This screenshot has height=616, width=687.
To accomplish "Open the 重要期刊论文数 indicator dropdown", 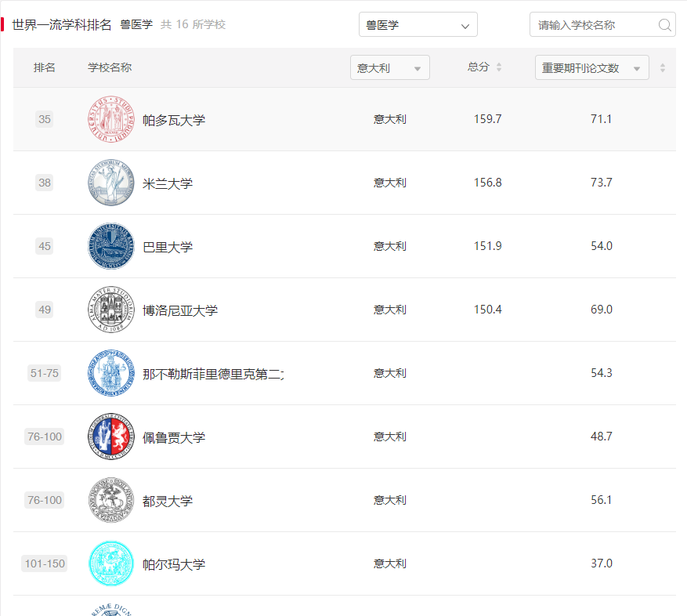I will (x=592, y=67).
